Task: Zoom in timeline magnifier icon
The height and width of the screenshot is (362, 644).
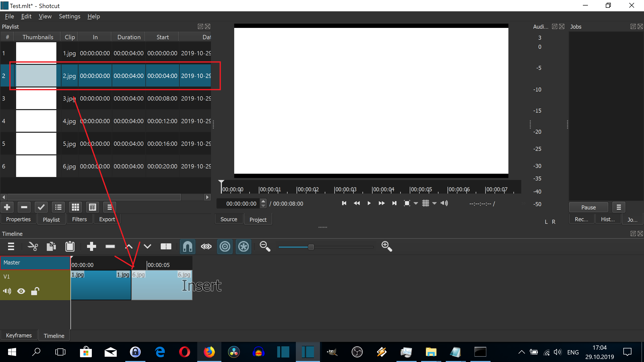Action: click(x=387, y=246)
